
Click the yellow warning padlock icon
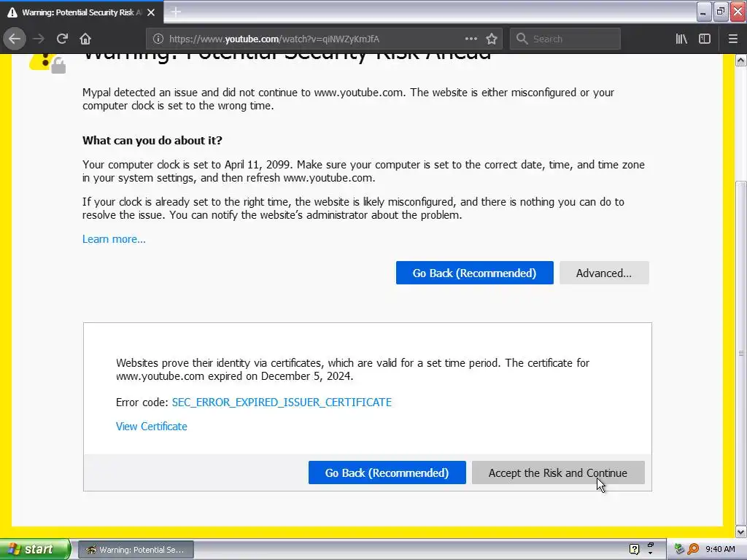[47, 63]
